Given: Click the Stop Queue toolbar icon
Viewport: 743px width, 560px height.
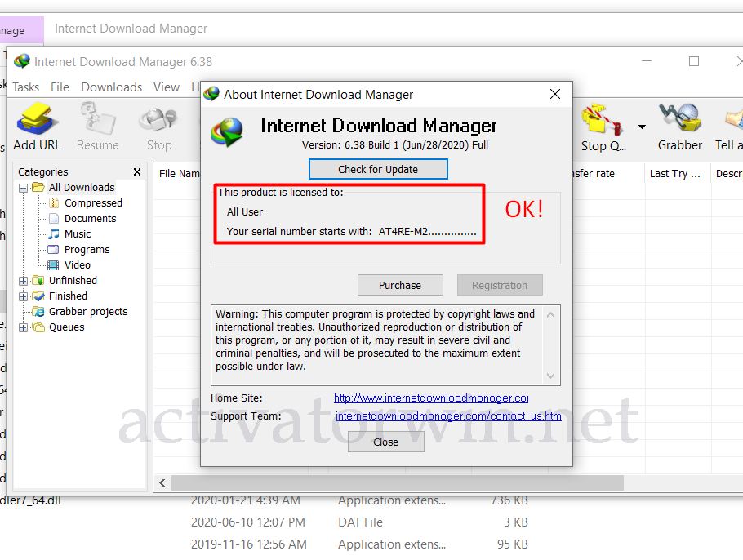Looking at the screenshot, I should [x=603, y=119].
